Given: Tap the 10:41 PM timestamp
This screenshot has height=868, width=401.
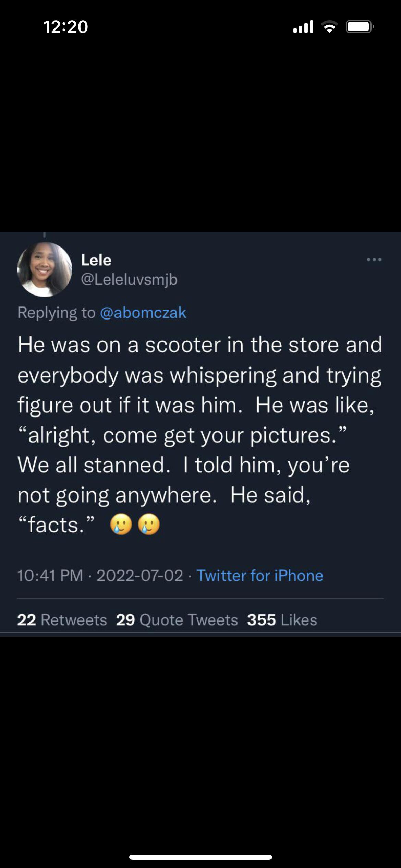Looking at the screenshot, I should coord(50,576).
